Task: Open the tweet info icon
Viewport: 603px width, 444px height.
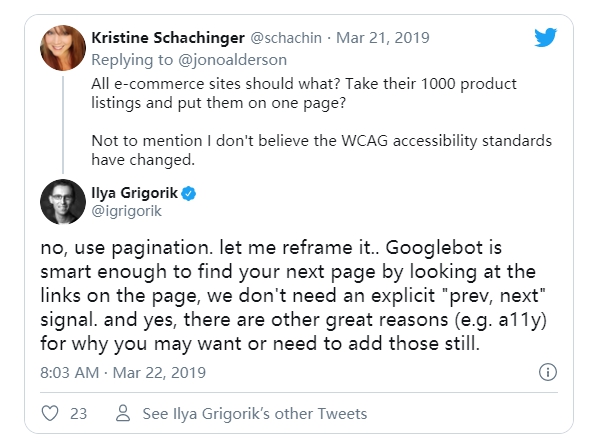Action: pos(547,373)
